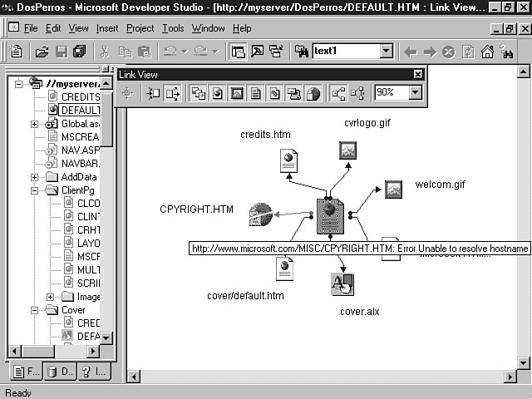Screen dimensions: 532x399
Task: Click the Save All toolbar icon
Action: 79,52
